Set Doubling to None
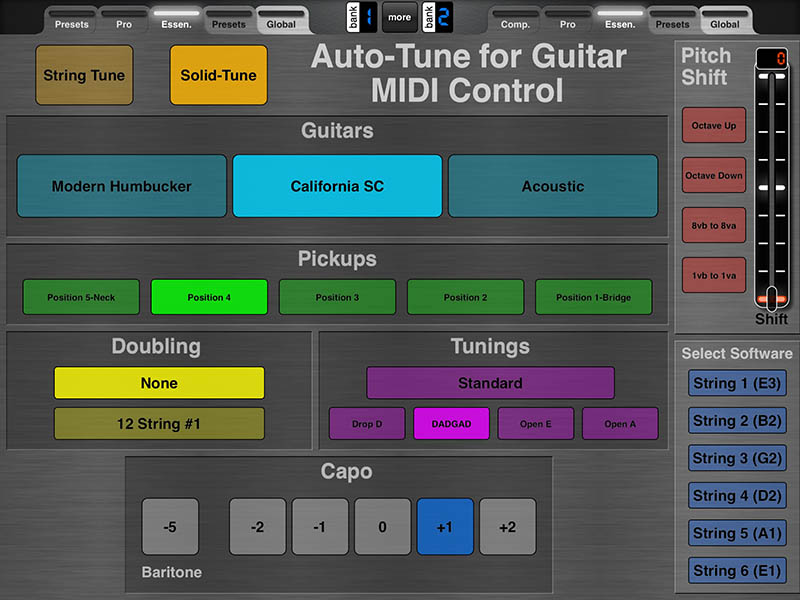Viewport: 800px width, 600px height. point(159,383)
